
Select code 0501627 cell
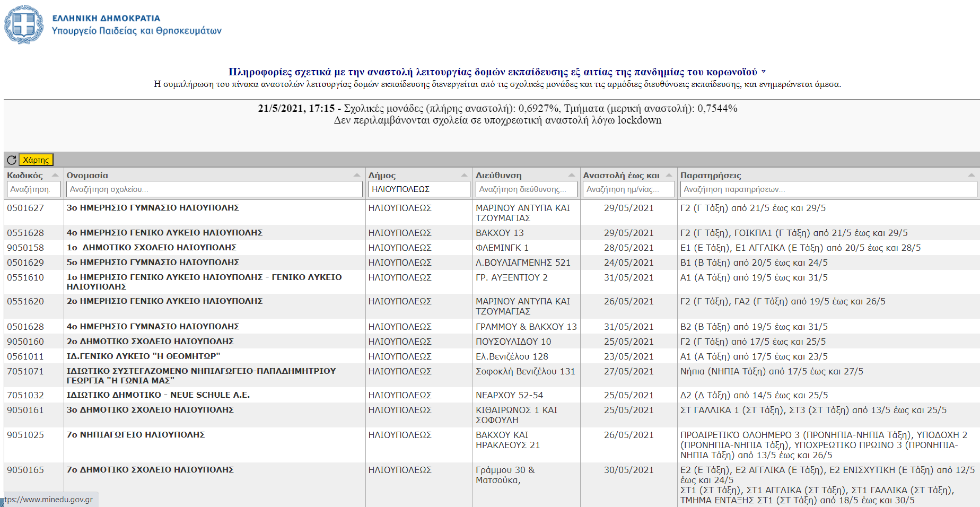25,208
